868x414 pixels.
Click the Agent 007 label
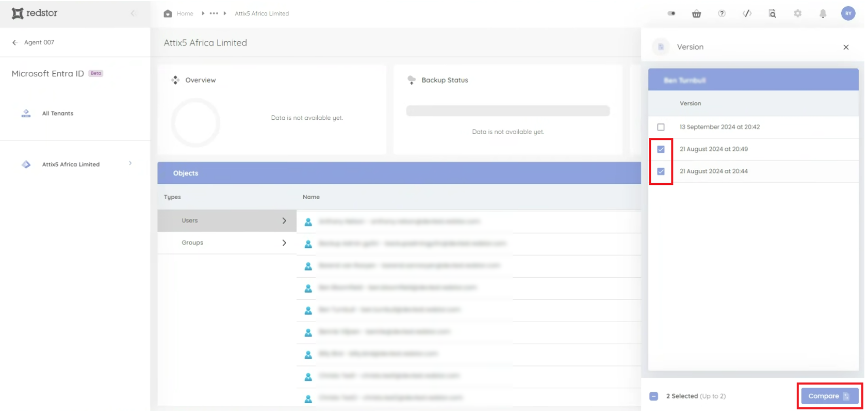click(39, 42)
